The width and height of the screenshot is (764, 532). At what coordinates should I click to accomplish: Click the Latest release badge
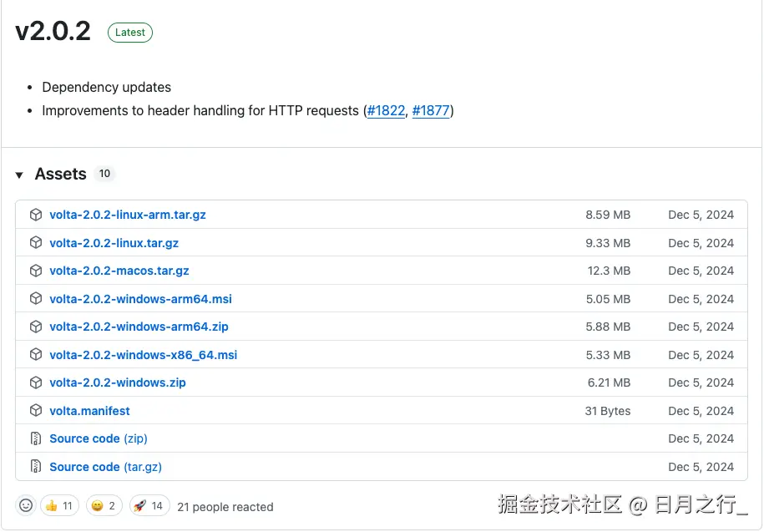[x=130, y=33]
